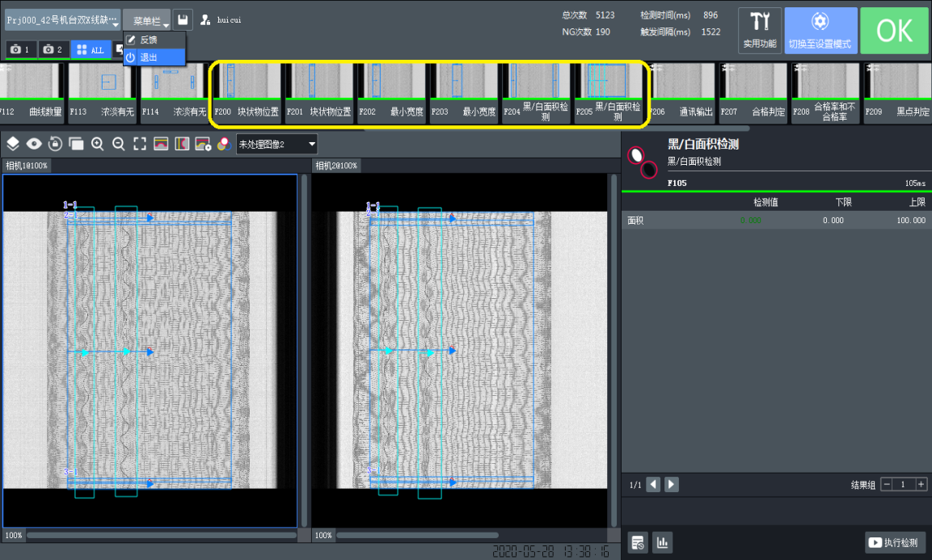Toggle the eye visibility icon
This screenshot has height=560, width=932.
pyautogui.click(x=34, y=144)
